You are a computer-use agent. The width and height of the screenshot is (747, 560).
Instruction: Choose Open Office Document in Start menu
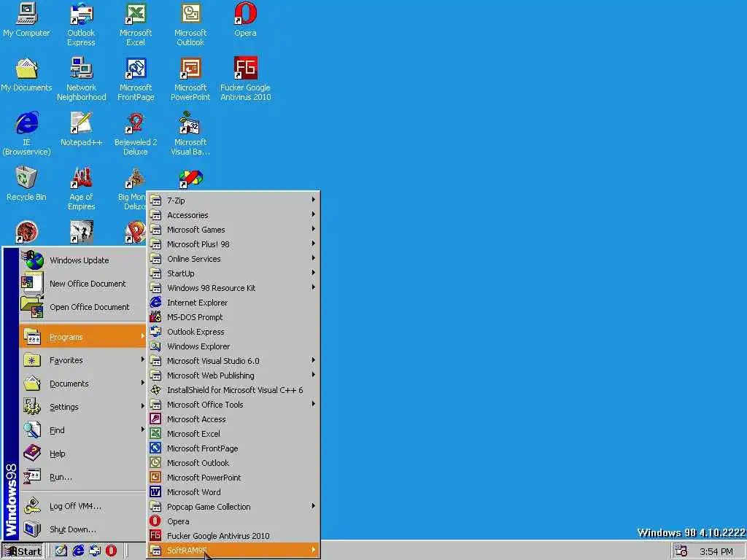click(x=82, y=307)
